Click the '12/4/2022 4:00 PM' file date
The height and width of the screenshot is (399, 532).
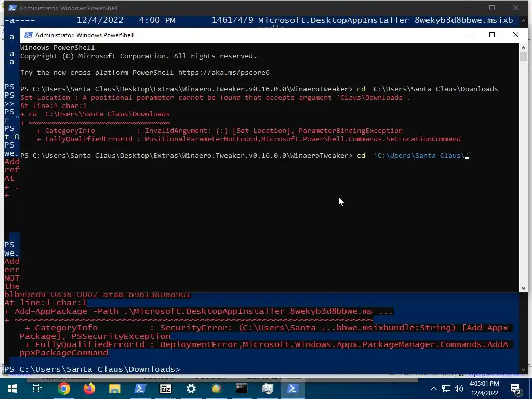126,20
